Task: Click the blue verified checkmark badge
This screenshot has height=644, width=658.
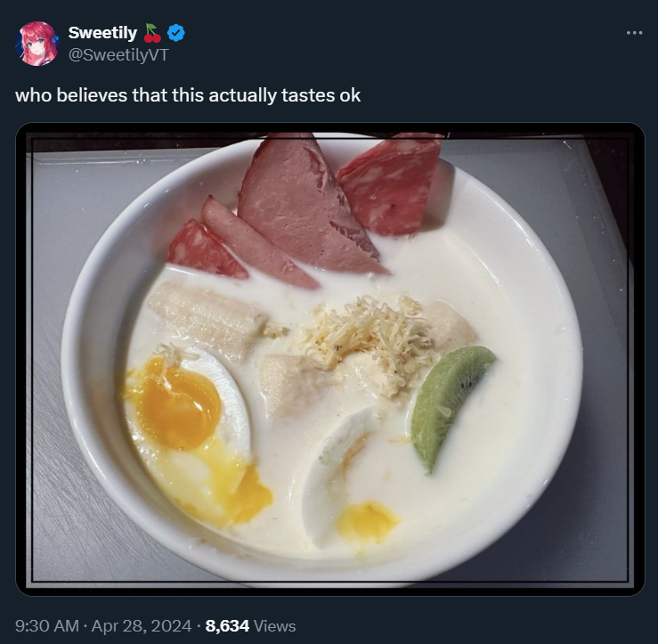Action: click(x=175, y=33)
